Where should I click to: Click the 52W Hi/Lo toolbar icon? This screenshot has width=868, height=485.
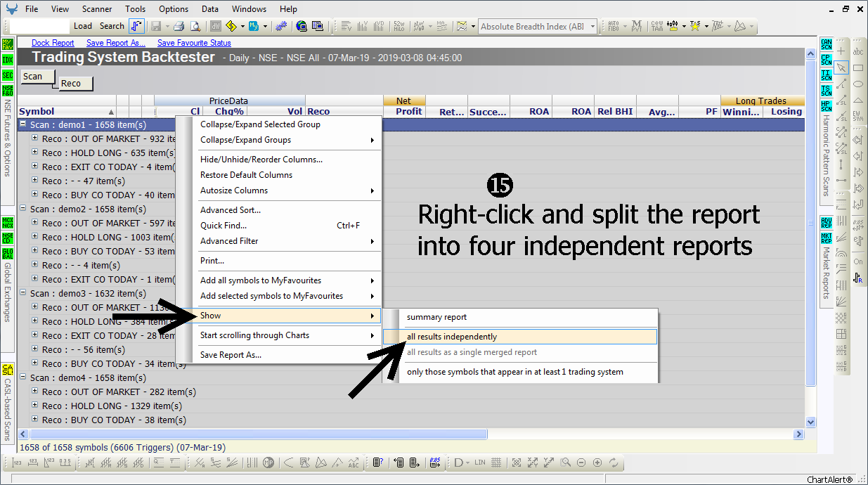tap(400, 26)
